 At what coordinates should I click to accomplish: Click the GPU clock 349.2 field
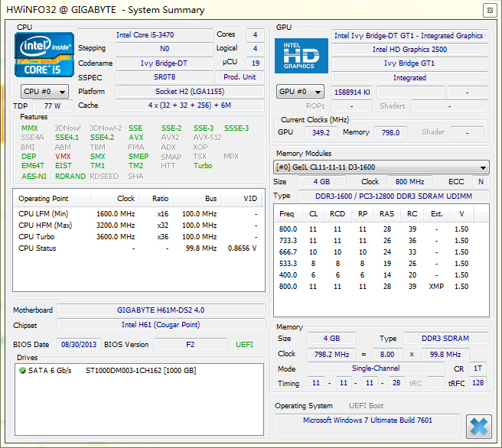(321, 132)
